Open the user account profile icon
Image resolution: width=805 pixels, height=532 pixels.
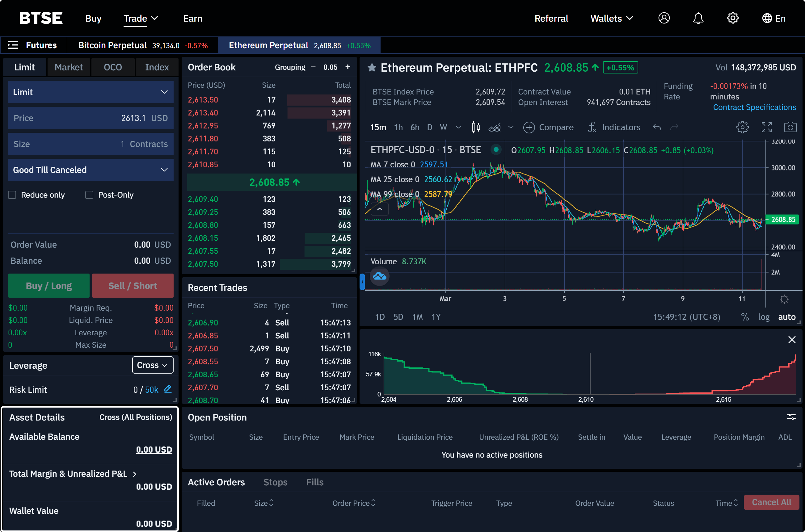pos(664,18)
